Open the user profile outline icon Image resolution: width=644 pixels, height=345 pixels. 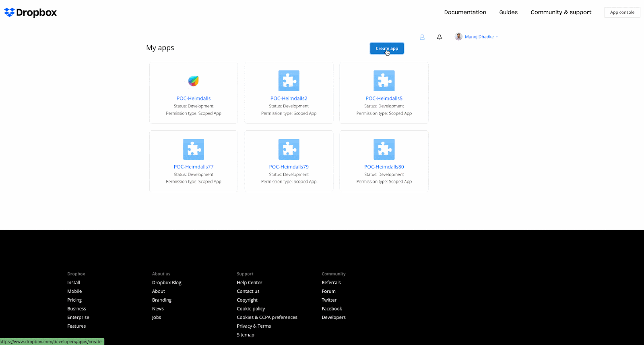(422, 37)
